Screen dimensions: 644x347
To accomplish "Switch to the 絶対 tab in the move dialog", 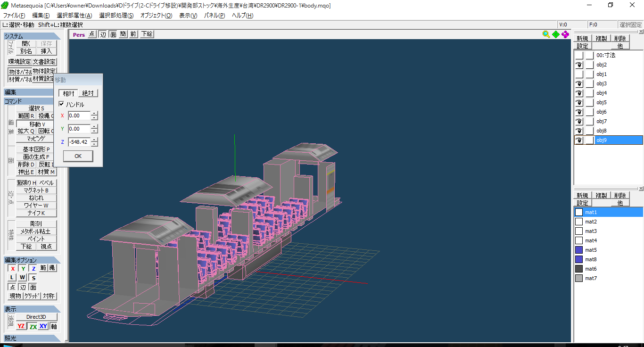I will pyautogui.click(x=88, y=93).
